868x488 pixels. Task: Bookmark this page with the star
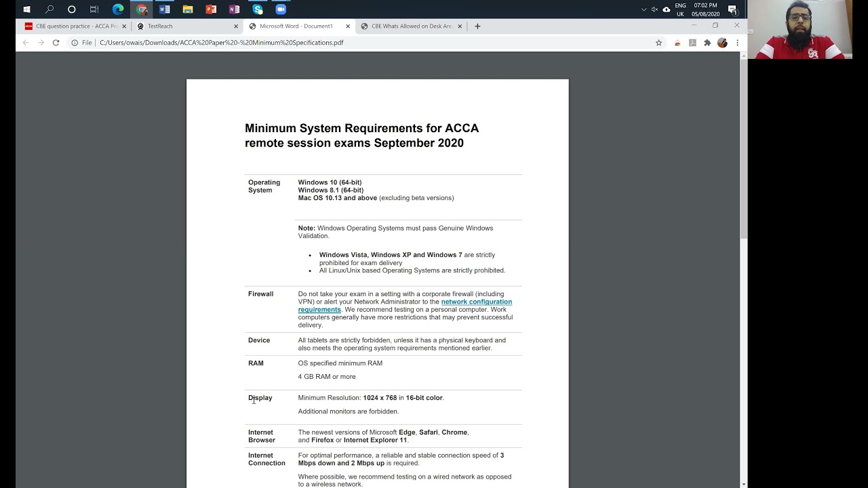658,43
